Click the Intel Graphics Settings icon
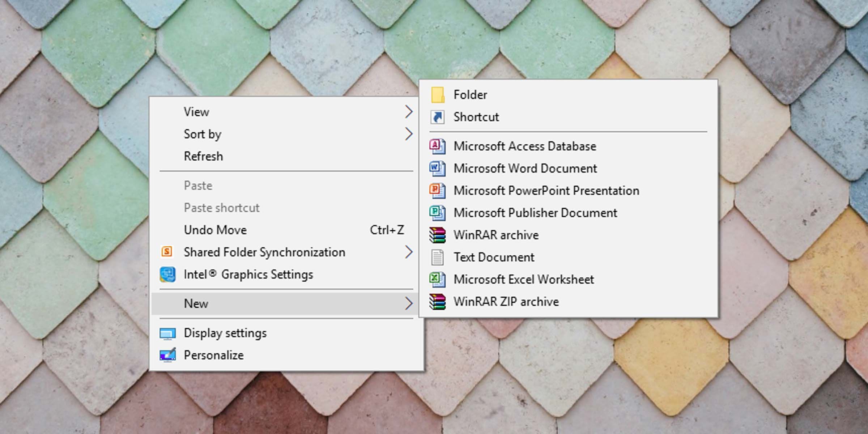 167,275
